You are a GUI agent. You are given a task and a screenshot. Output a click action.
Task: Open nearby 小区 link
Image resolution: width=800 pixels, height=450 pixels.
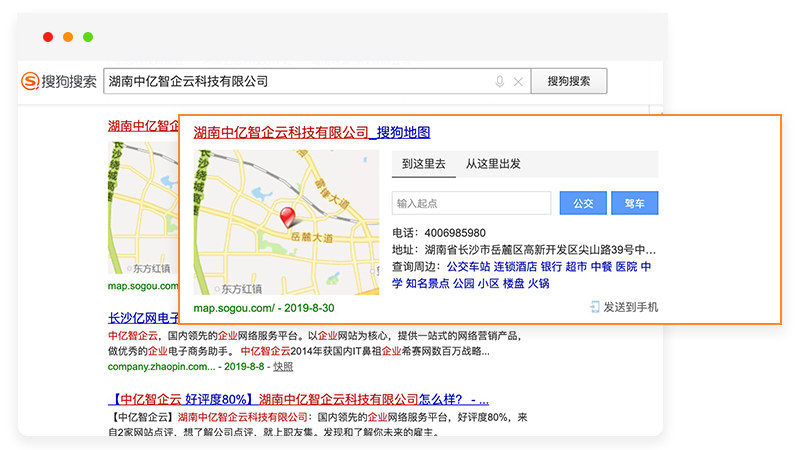(488, 284)
